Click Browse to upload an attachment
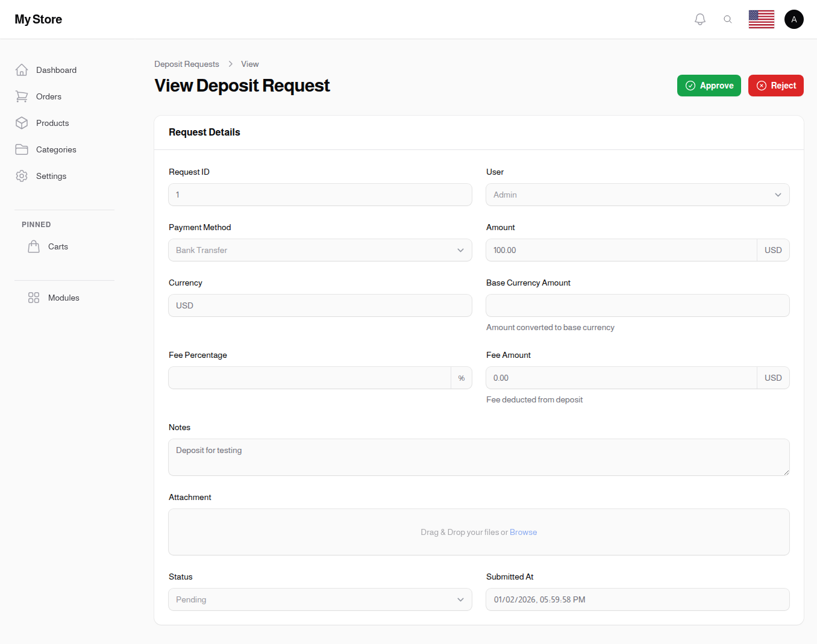 pos(523,532)
